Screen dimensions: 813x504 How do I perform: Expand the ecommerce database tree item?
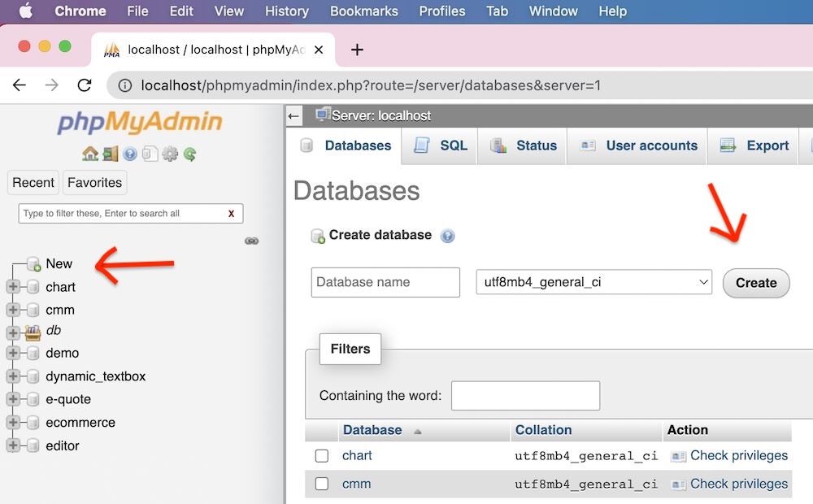coord(15,422)
